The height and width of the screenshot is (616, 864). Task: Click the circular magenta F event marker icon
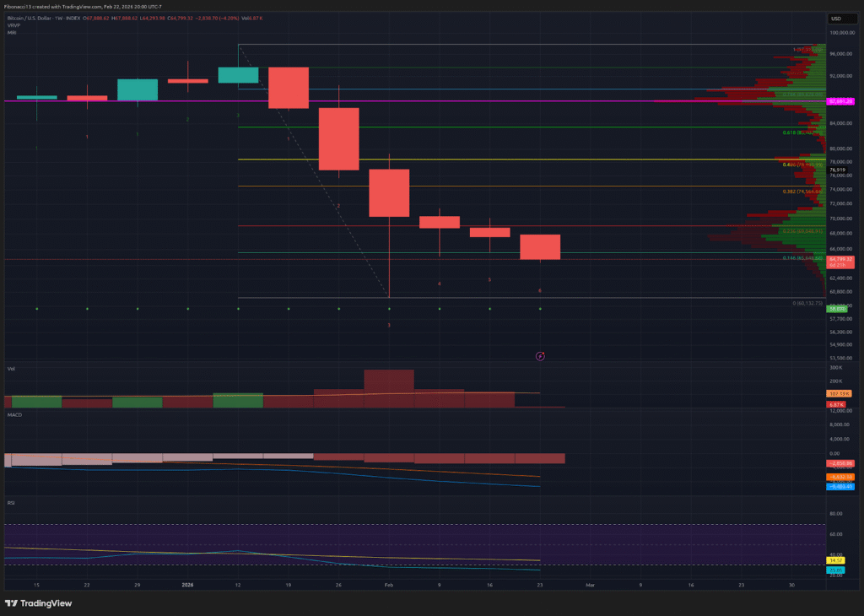pos(541,356)
